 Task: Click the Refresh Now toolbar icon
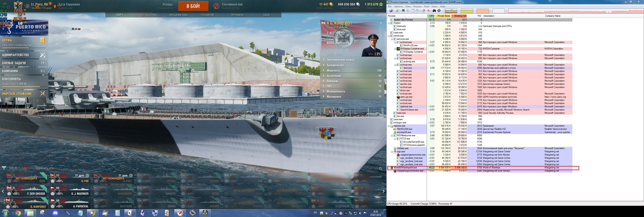(x=397, y=11)
